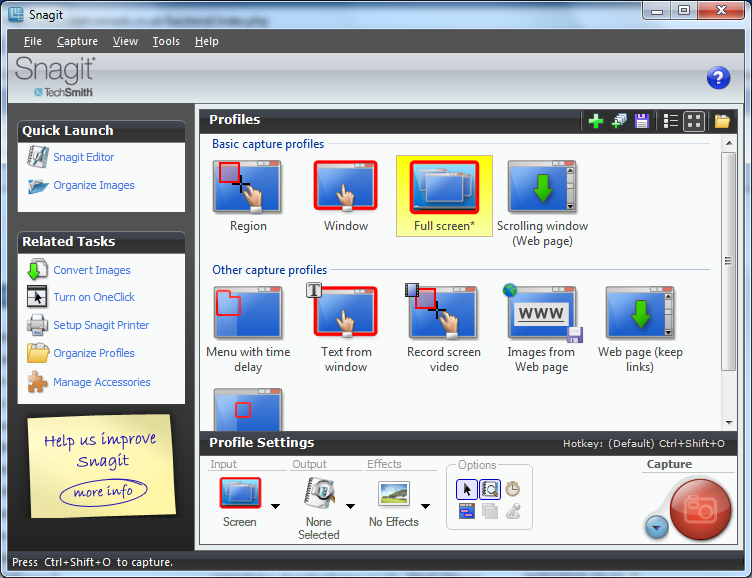Click the Basic capture profiles heading
This screenshot has height=578, width=752.
coord(268,144)
